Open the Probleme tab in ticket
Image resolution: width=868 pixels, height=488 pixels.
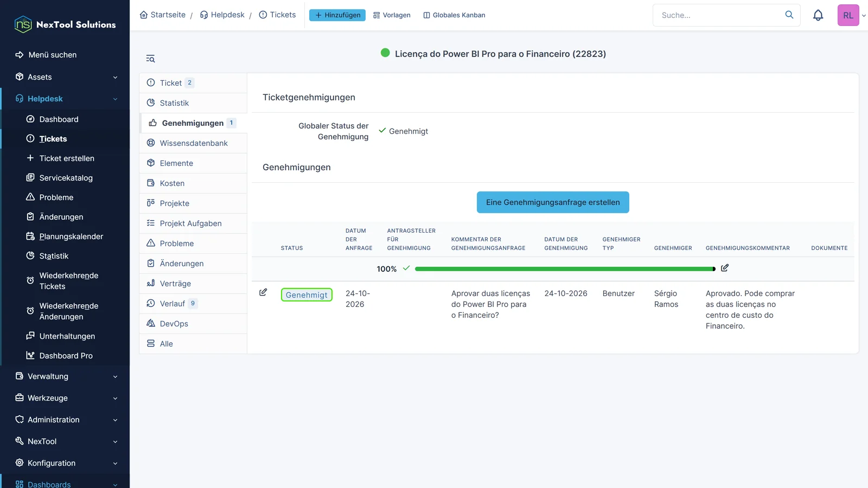193,243
